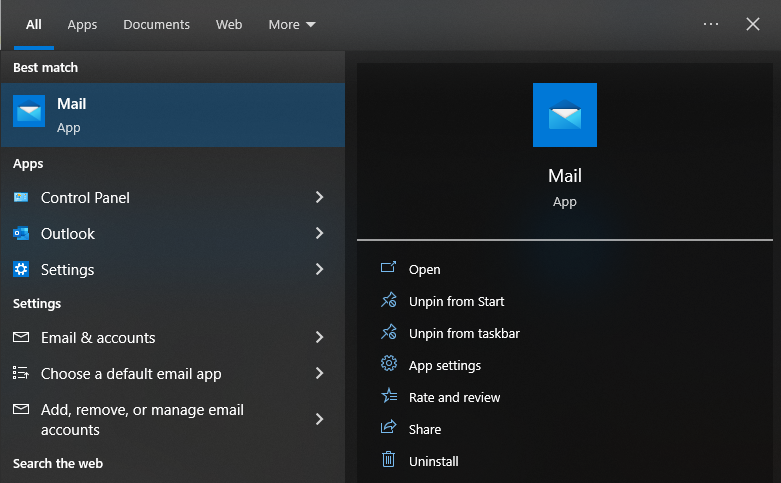Click the Share icon in the actions list
781x483 pixels.
pyautogui.click(x=389, y=429)
